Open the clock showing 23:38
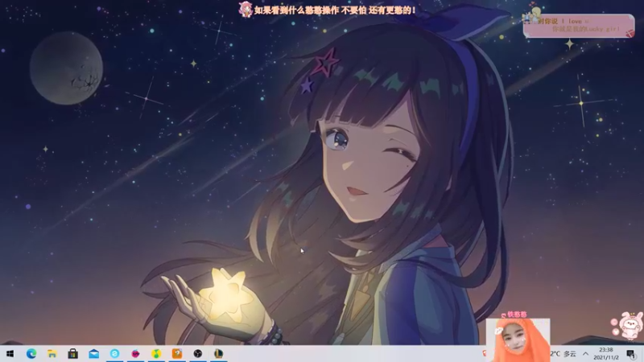 (x=606, y=354)
